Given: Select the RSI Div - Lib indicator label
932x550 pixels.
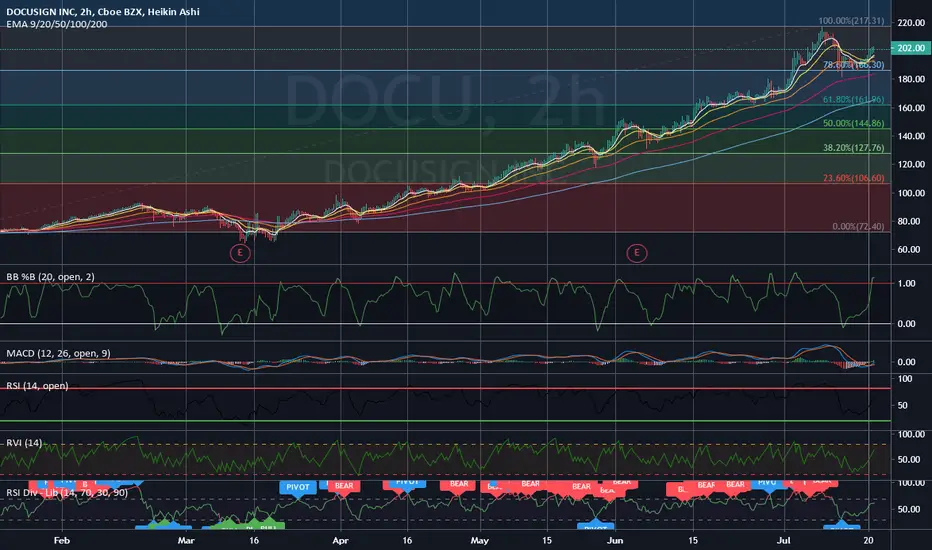Looking at the screenshot, I should [67, 493].
